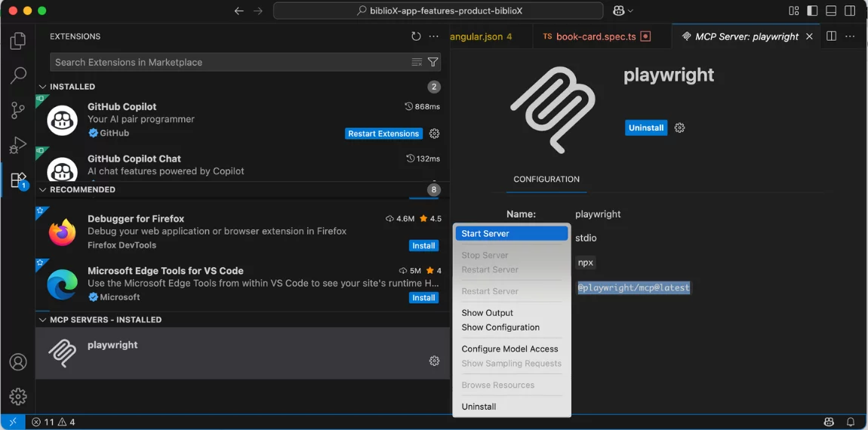Refresh the extensions list
This screenshot has width=868, height=430.
tap(416, 36)
